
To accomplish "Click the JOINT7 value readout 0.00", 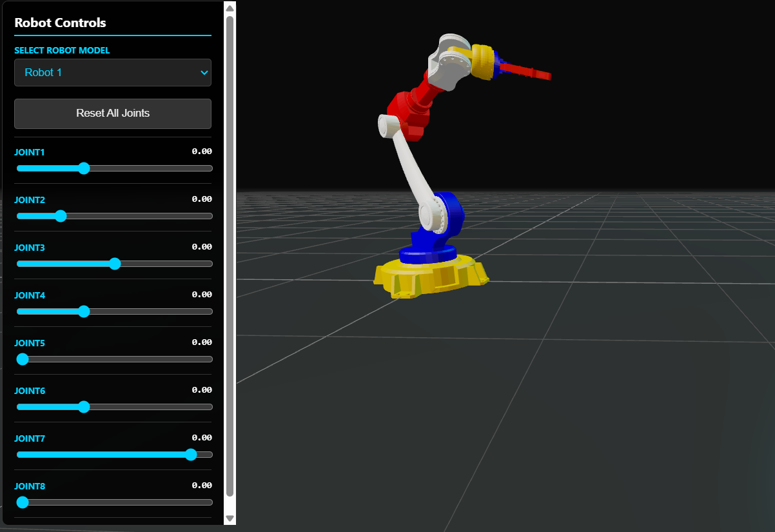I will coord(202,438).
